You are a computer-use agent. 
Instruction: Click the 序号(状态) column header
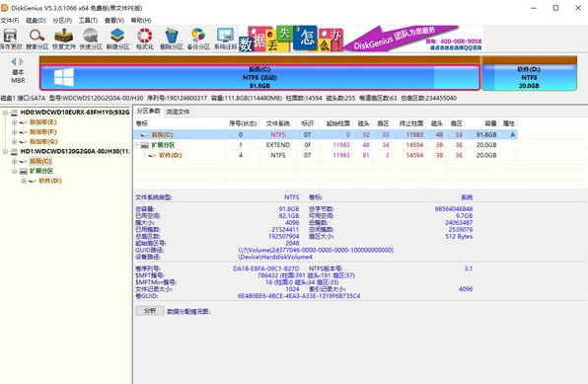click(x=243, y=123)
